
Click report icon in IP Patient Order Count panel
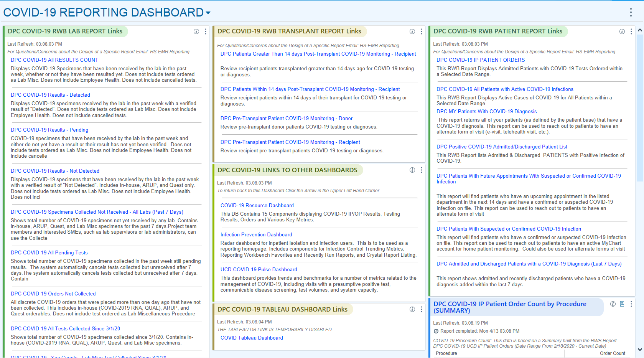(x=622, y=304)
